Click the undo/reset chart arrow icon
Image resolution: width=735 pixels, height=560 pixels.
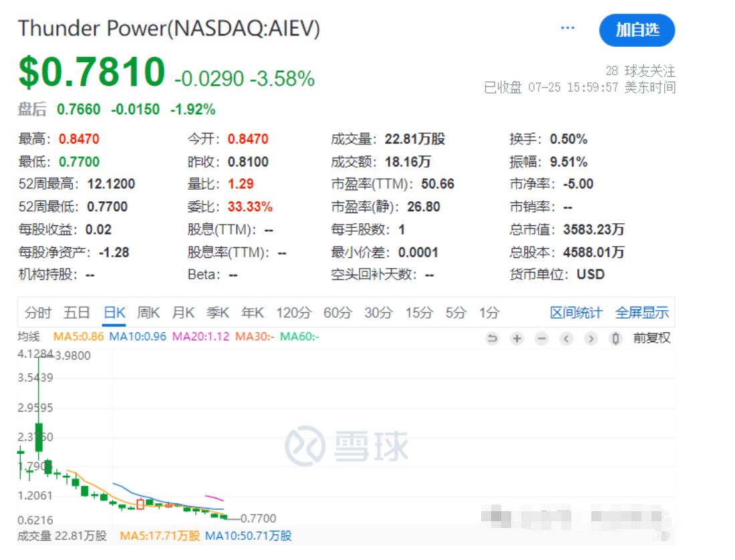492,338
